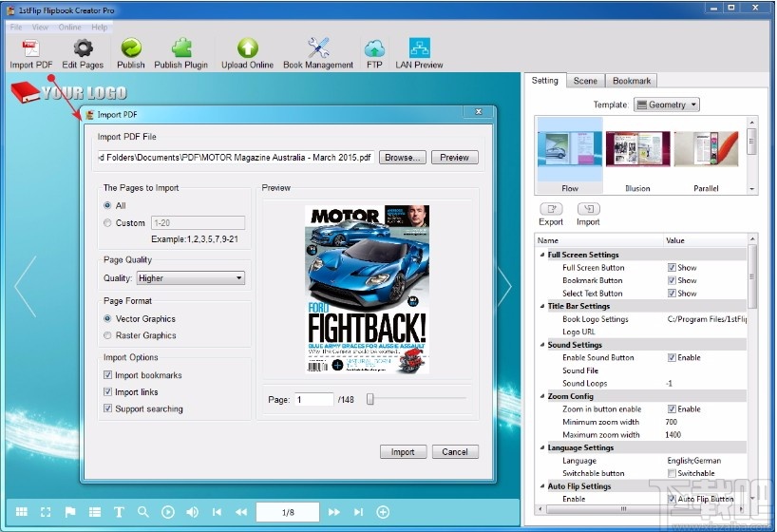The width and height of the screenshot is (777, 532).
Task: Toggle Support searching checkbox
Action: [x=107, y=408]
